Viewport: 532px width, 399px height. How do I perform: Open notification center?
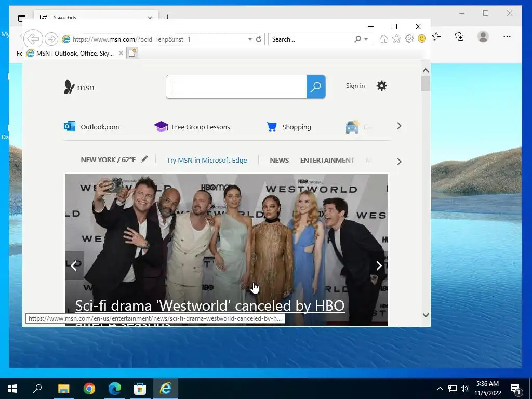coord(516,389)
